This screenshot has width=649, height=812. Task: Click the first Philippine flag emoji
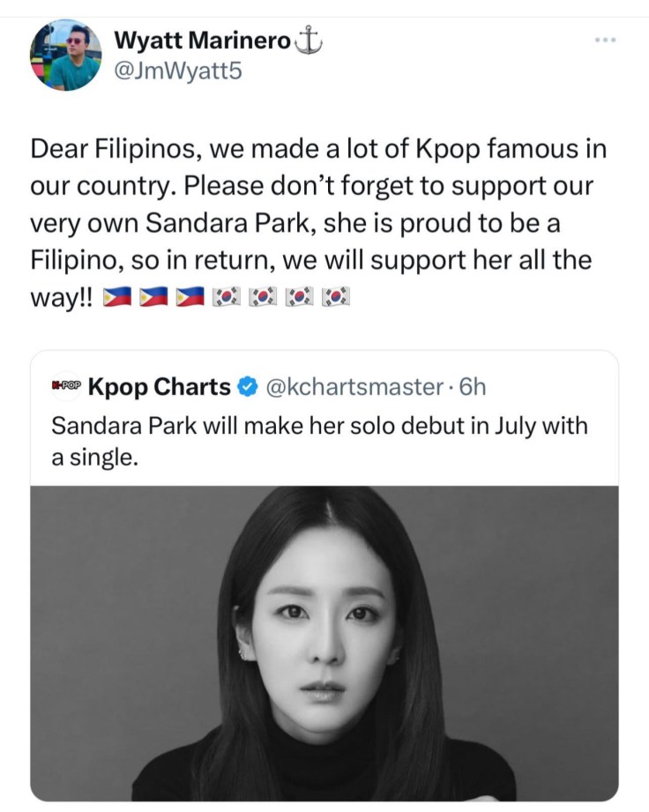pos(116,298)
